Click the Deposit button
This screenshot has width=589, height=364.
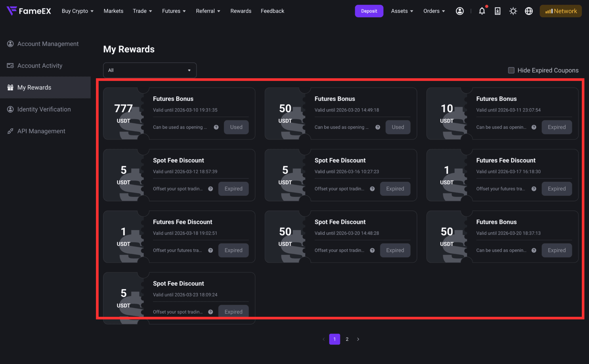click(369, 11)
